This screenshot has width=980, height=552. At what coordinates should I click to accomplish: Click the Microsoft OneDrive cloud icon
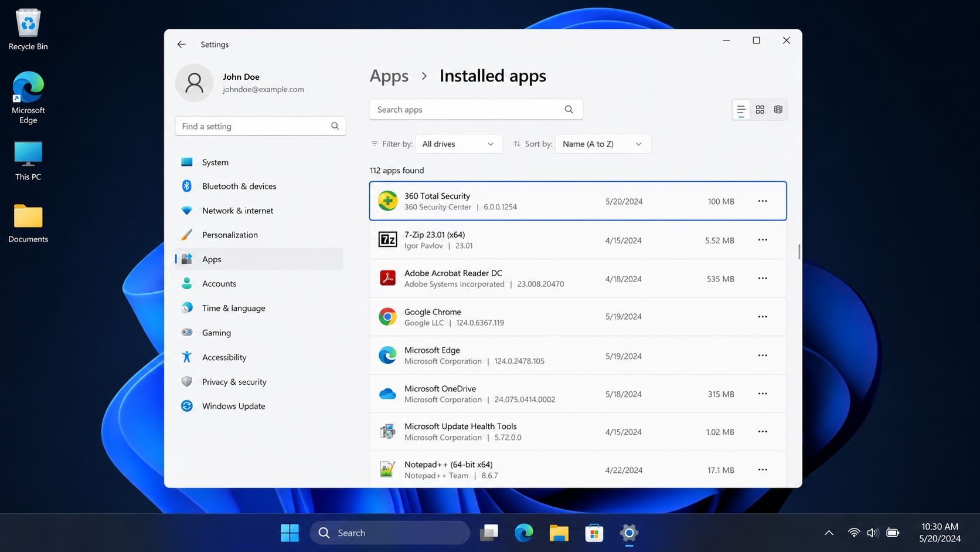pyautogui.click(x=387, y=394)
